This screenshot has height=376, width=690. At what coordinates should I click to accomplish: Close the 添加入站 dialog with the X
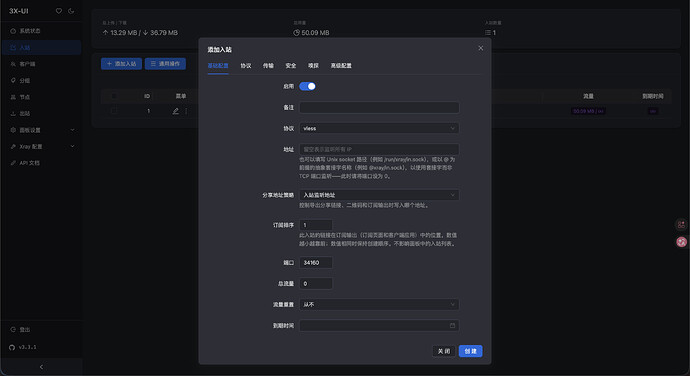pos(481,48)
